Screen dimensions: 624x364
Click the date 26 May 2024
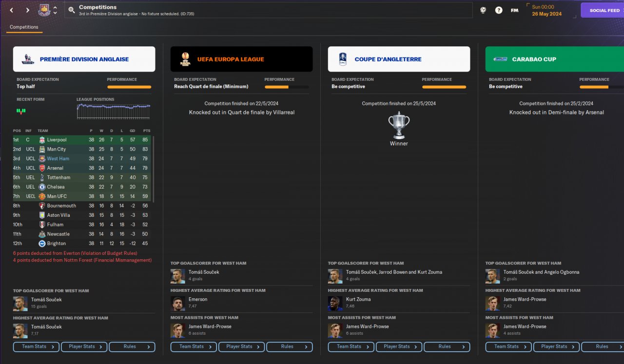tap(546, 14)
